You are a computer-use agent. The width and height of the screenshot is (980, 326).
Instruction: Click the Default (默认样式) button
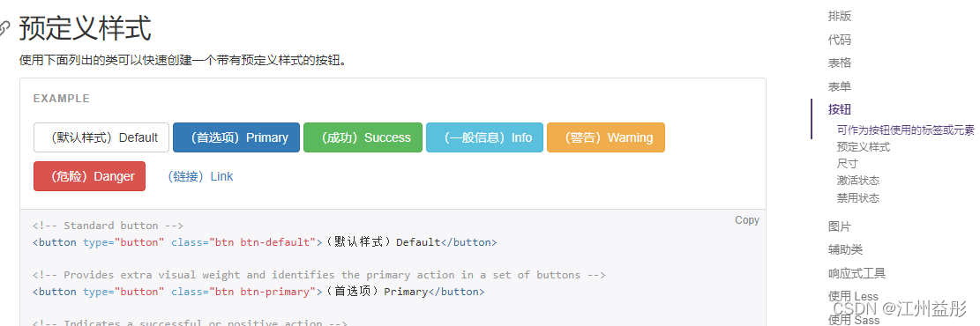(101, 137)
